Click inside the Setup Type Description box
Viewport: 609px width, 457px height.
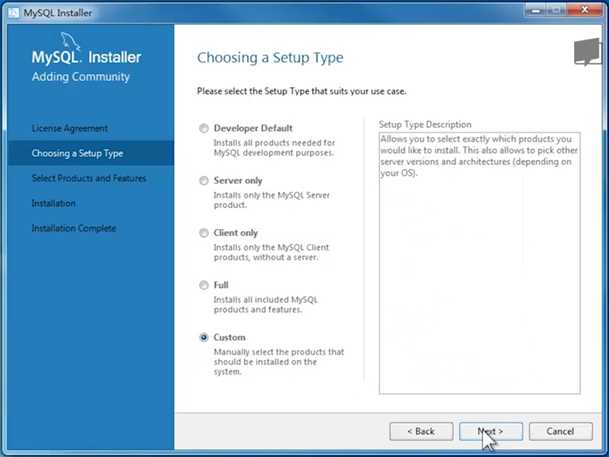point(480,263)
